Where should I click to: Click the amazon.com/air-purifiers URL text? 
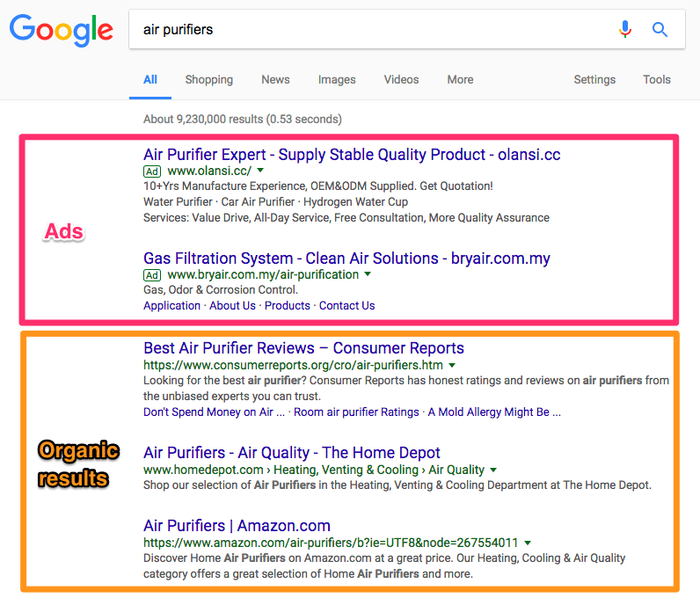coord(331,543)
